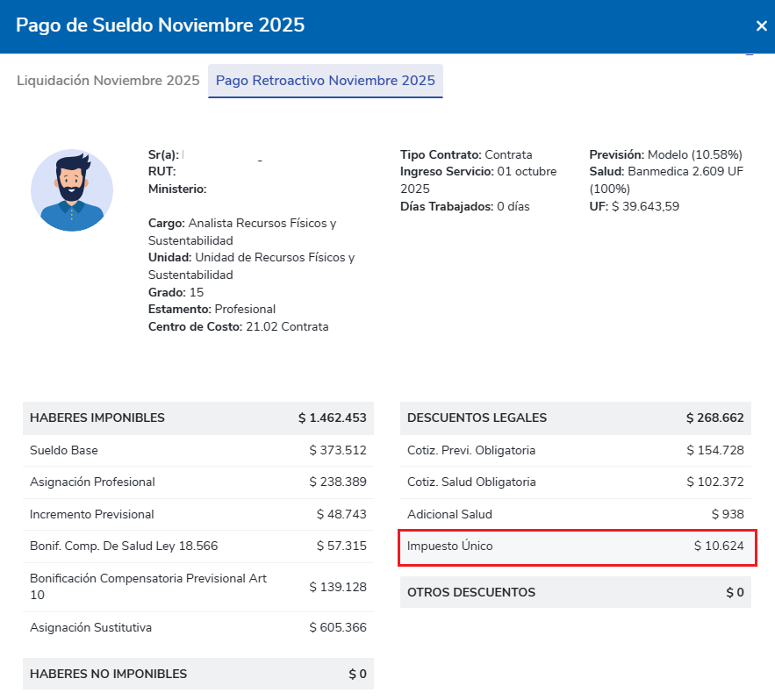Close the Pago de Sueldo dialog
Screen dimensions: 775x700
pos(761,26)
